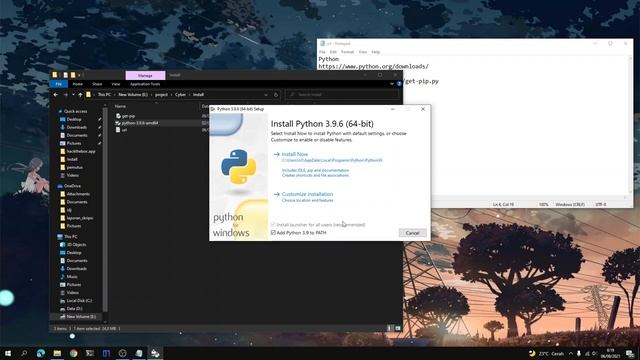The height and width of the screenshot is (360, 640).
Task: Click the Up one level arrow in Explorer
Action: click(x=80, y=95)
